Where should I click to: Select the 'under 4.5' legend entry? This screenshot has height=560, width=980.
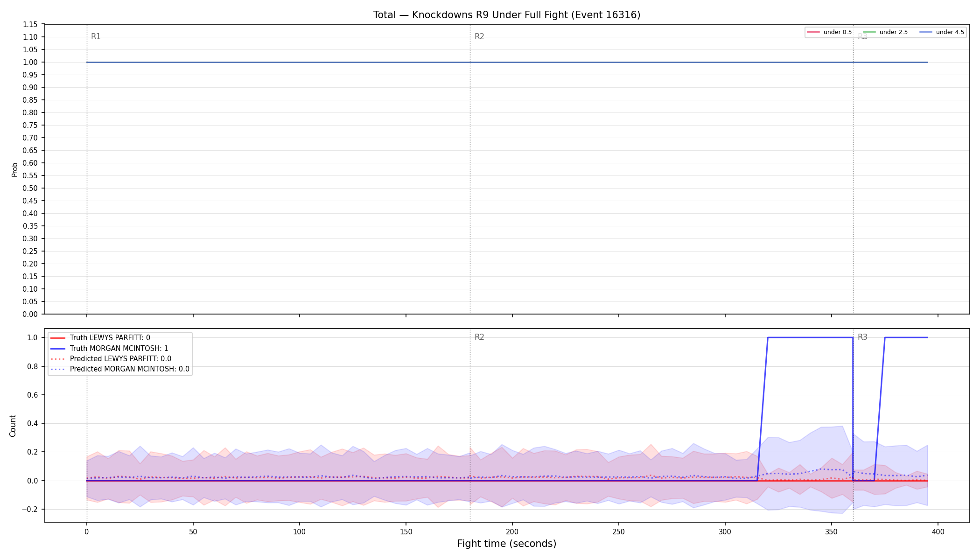click(x=942, y=32)
